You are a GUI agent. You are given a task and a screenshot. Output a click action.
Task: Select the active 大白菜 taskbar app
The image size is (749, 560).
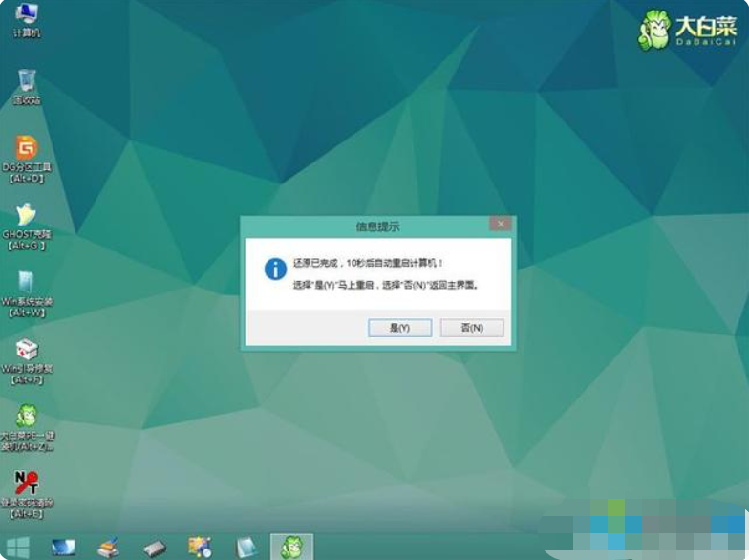click(x=290, y=547)
